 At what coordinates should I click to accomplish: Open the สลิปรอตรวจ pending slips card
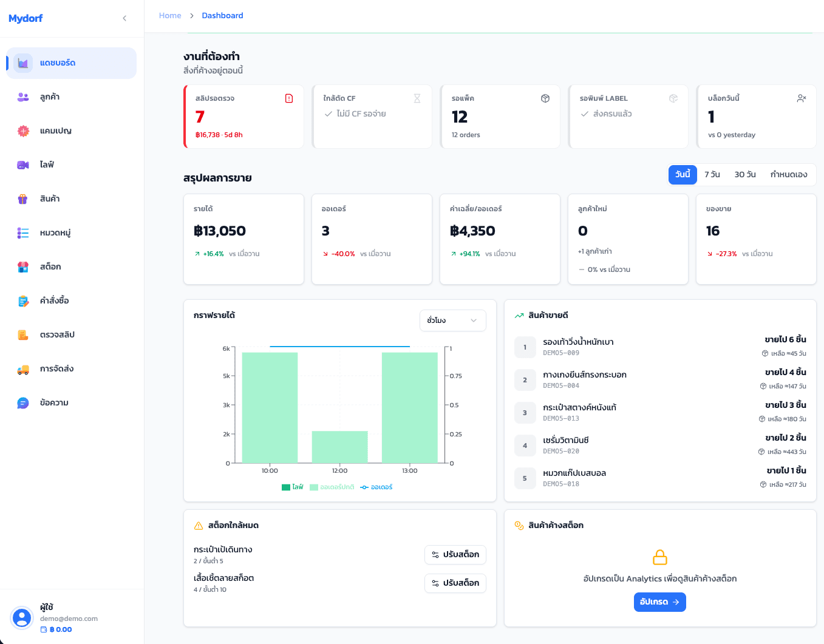243,117
